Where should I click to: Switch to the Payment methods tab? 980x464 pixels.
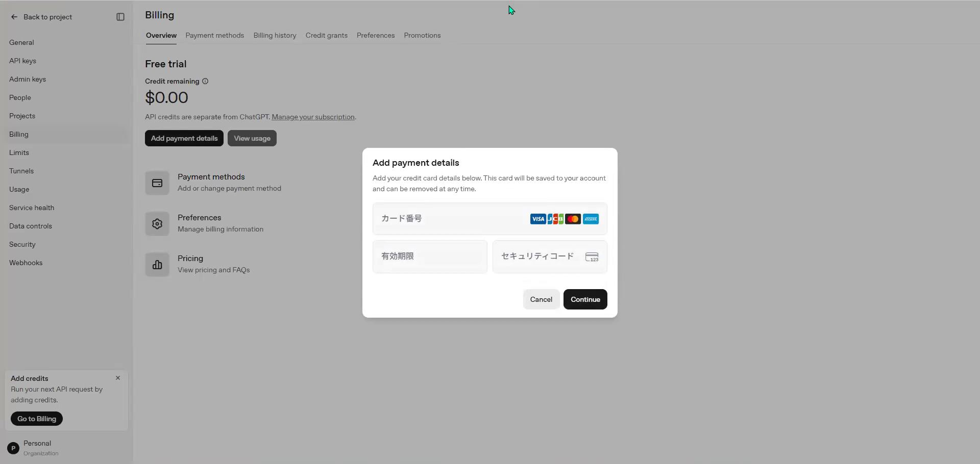coord(215,35)
